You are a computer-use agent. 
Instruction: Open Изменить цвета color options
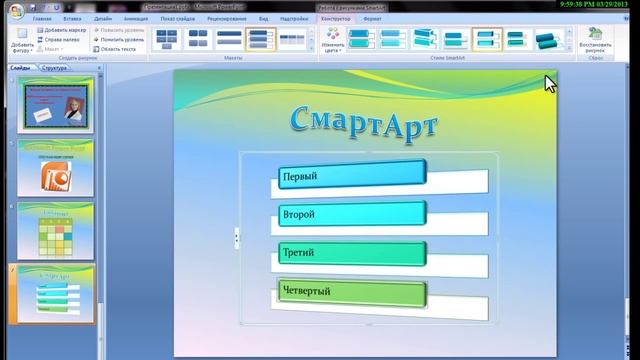[x=333, y=40]
